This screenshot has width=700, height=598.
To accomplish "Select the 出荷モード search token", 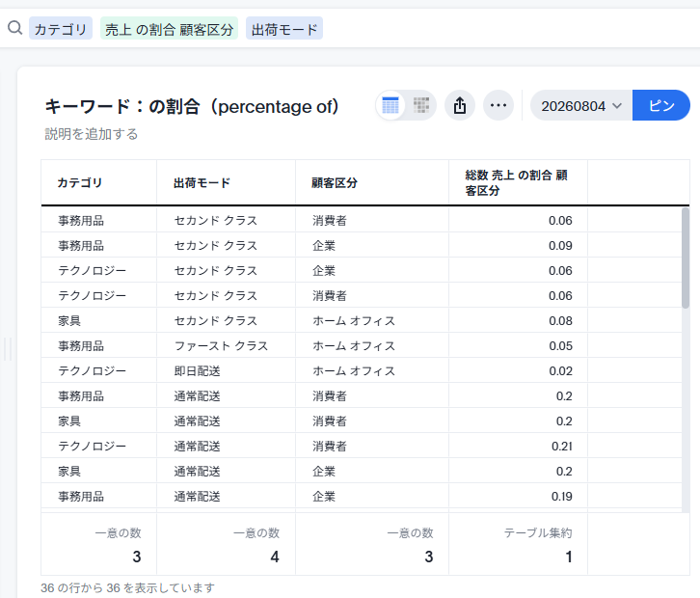I will [x=284, y=29].
